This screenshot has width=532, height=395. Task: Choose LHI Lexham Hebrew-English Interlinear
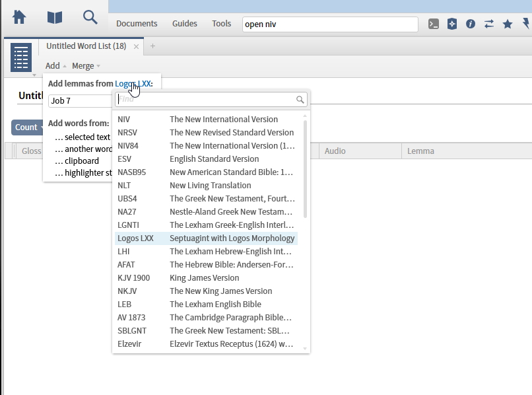point(207,252)
